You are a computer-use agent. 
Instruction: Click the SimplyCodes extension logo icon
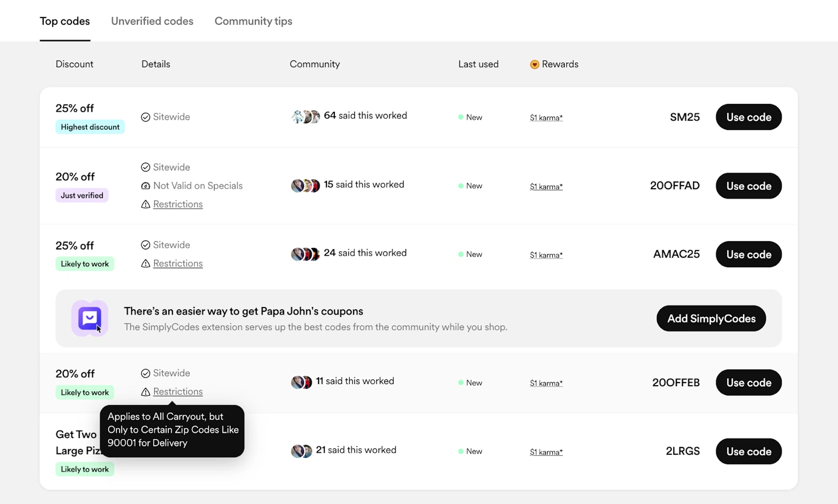(89, 318)
